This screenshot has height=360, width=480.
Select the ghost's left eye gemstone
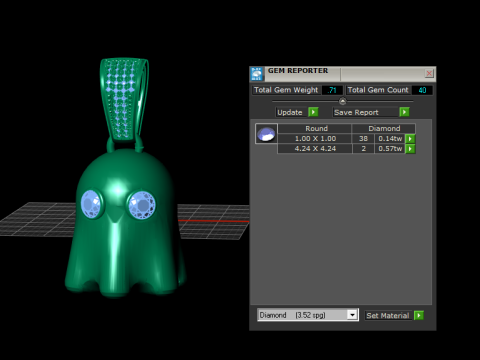coord(91,204)
